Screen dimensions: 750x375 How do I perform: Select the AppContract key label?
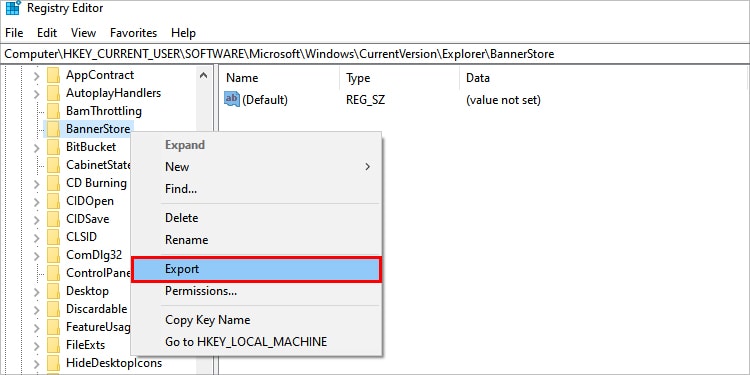tap(100, 75)
